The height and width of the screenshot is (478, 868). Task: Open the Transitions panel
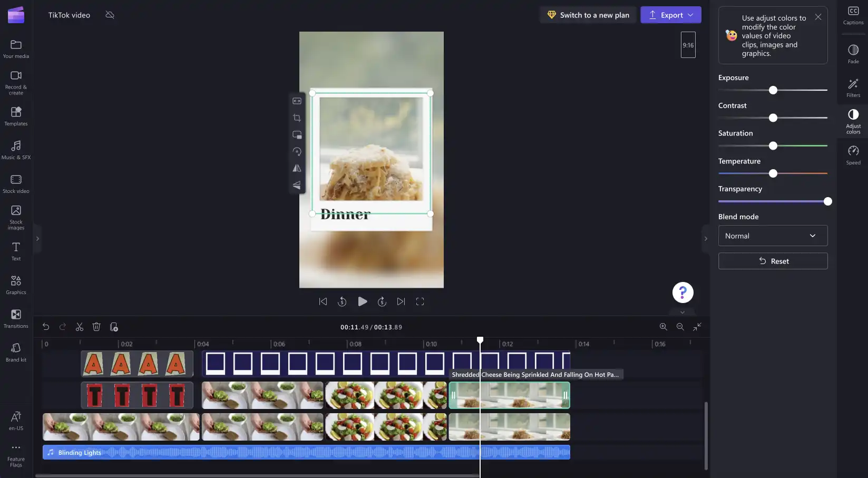tap(16, 319)
